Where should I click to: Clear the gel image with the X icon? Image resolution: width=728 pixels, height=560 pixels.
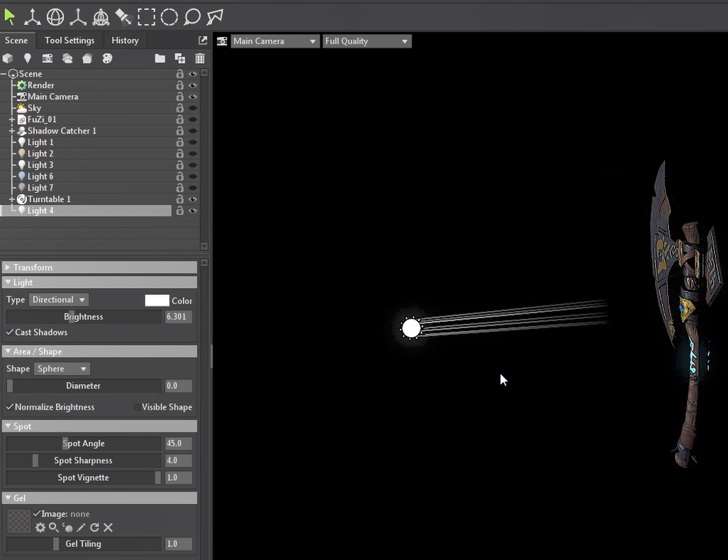click(x=108, y=528)
